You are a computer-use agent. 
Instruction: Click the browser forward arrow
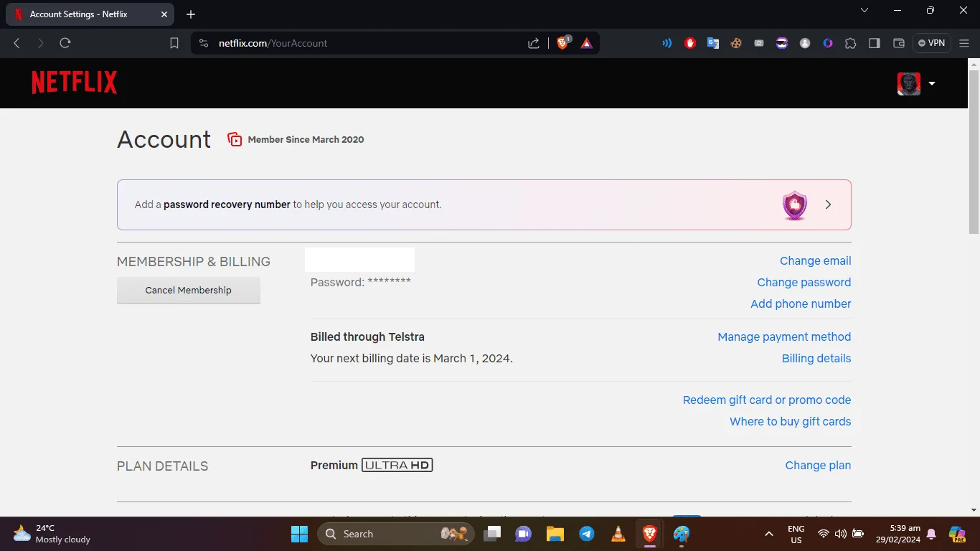pyautogui.click(x=41, y=43)
